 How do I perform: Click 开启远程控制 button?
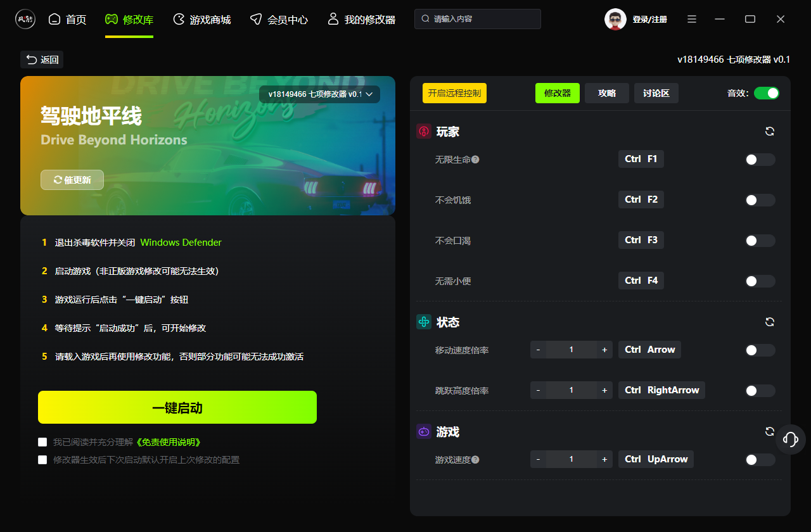454,93
